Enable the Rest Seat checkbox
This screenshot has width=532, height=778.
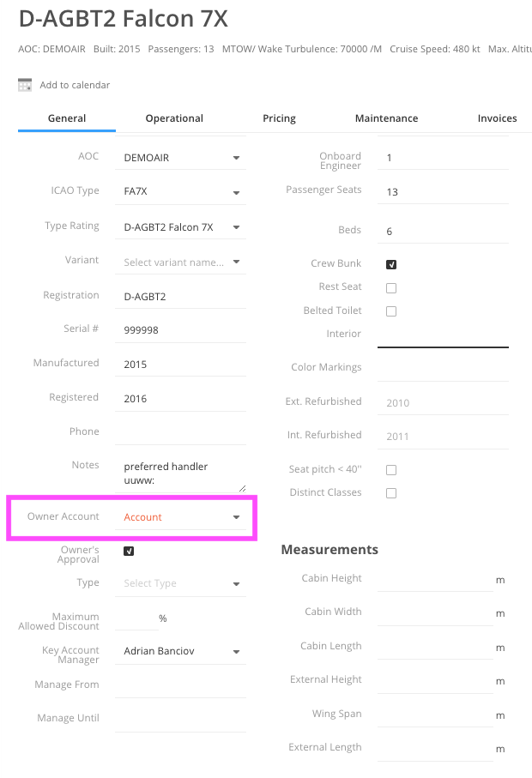(391, 287)
